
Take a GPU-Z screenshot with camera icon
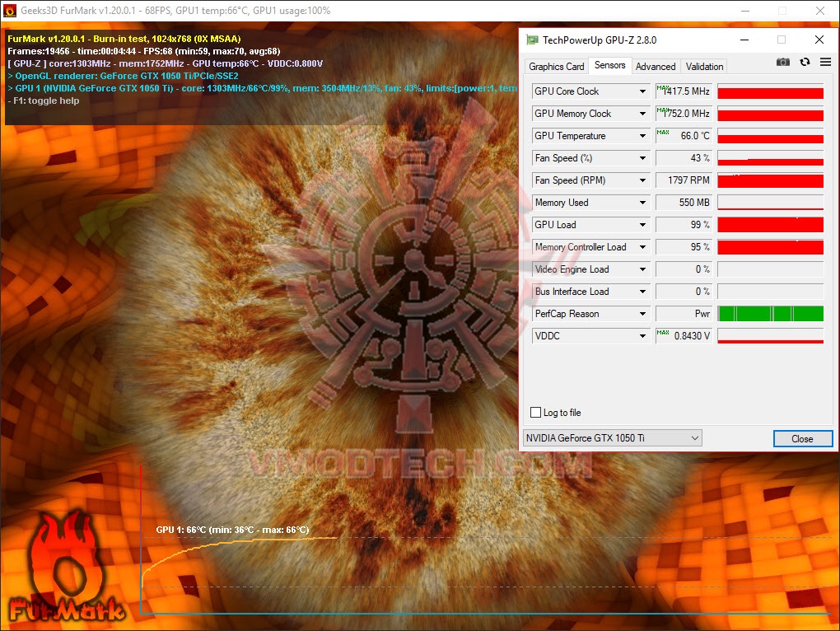tap(782, 62)
